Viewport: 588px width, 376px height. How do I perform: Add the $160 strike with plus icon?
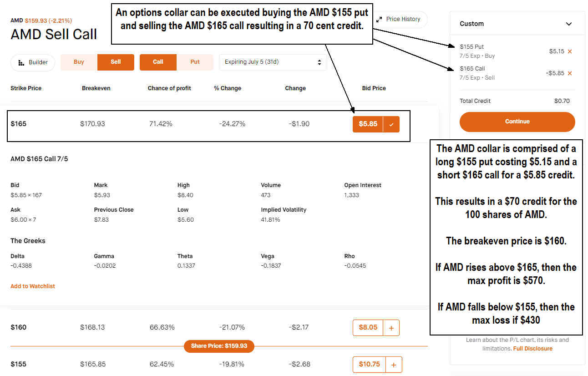(x=391, y=328)
